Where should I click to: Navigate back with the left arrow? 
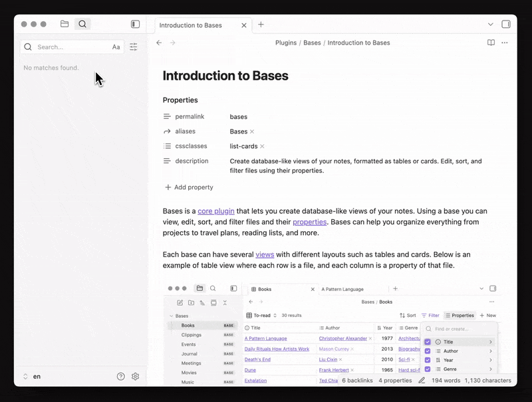(x=159, y=43)
